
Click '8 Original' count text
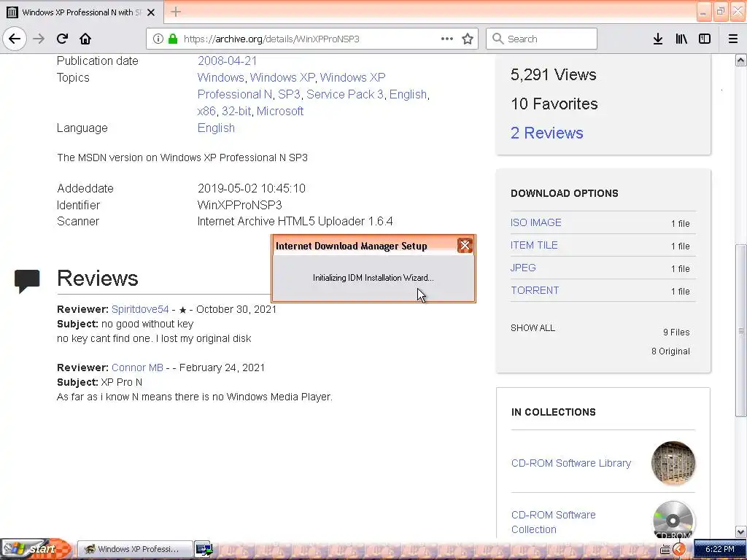click(x=670, y=351)
